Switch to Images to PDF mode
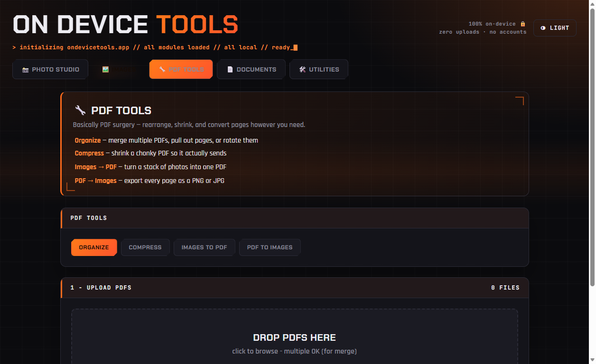This screenshot has height=364, width=596. [204, 247]
